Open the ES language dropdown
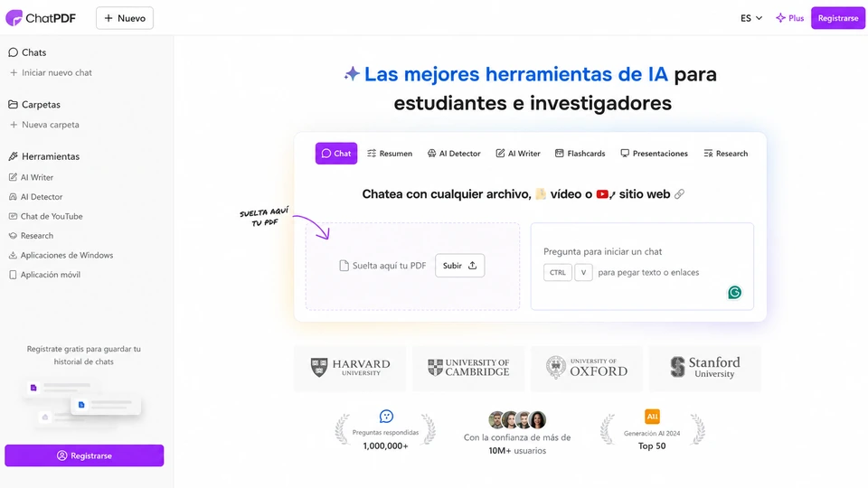Screen dimensions: 868x488 pos(751,18)
